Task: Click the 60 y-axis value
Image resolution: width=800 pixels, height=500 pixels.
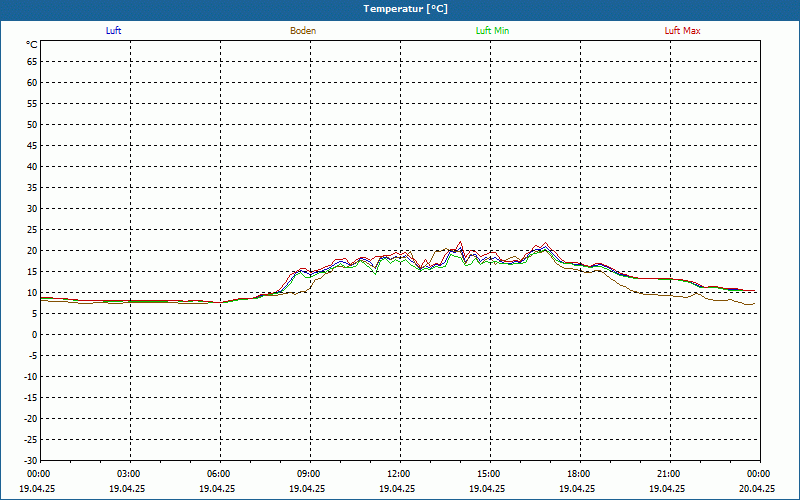Action: point(32,83)
